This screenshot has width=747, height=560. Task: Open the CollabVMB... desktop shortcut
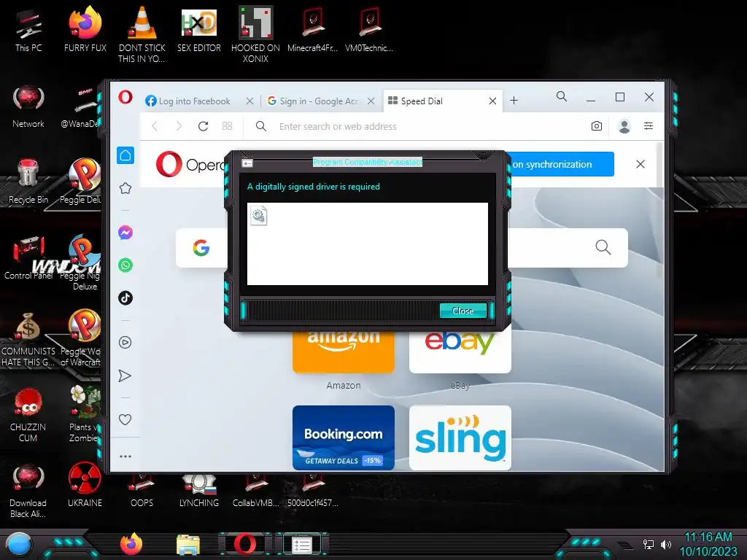(x=256, y=489)
